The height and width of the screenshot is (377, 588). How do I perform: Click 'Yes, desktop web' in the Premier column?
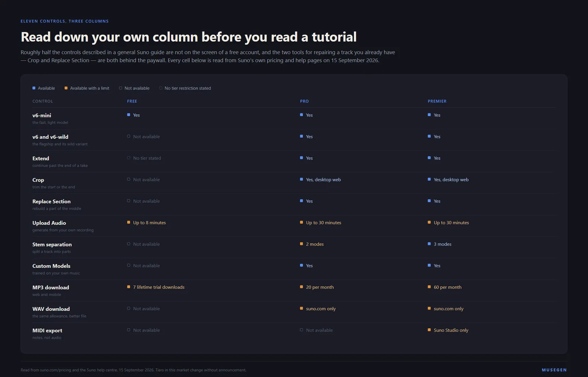tap(448, 180)
